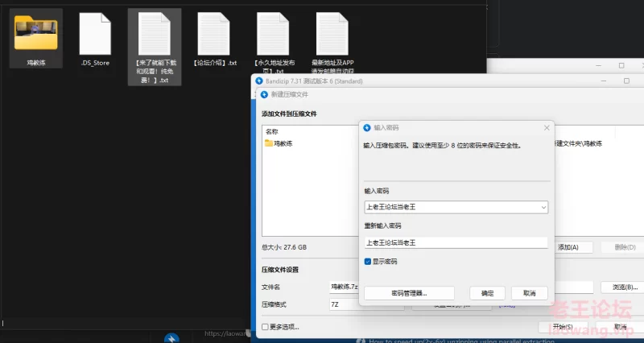
Task: Click the blue taskbar app icon
Action: [x=171, y=338]
